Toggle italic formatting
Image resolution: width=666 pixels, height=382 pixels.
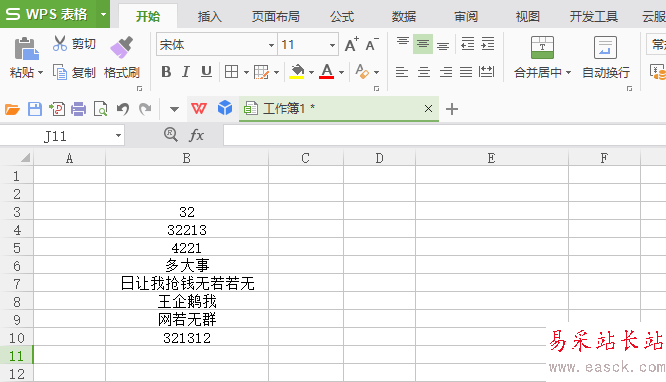186,72
